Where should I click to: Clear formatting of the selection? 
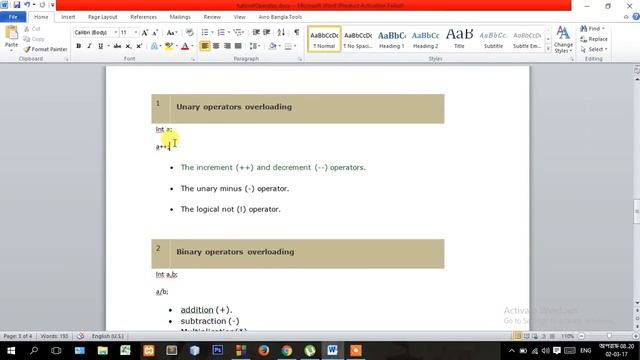(x=189, y=33)
